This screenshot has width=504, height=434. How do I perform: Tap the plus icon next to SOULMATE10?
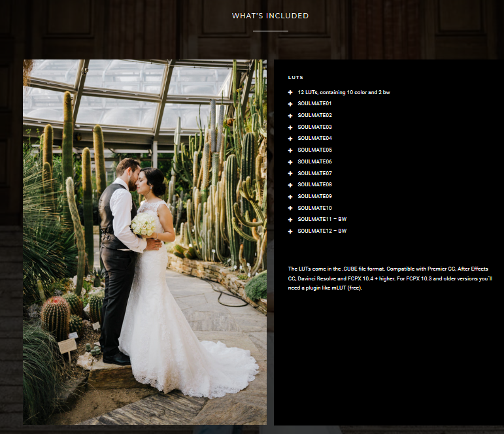290,209
